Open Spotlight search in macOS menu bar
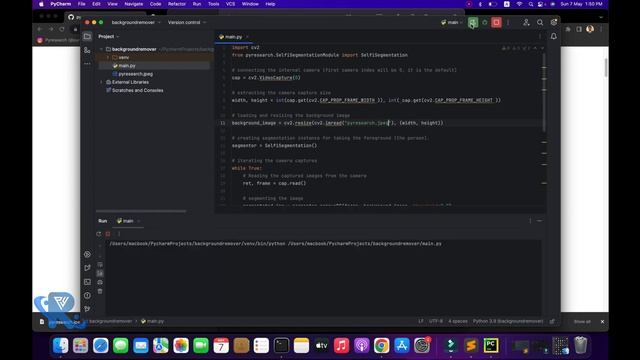This screenshot has height=360, width=640. [530, 4]
